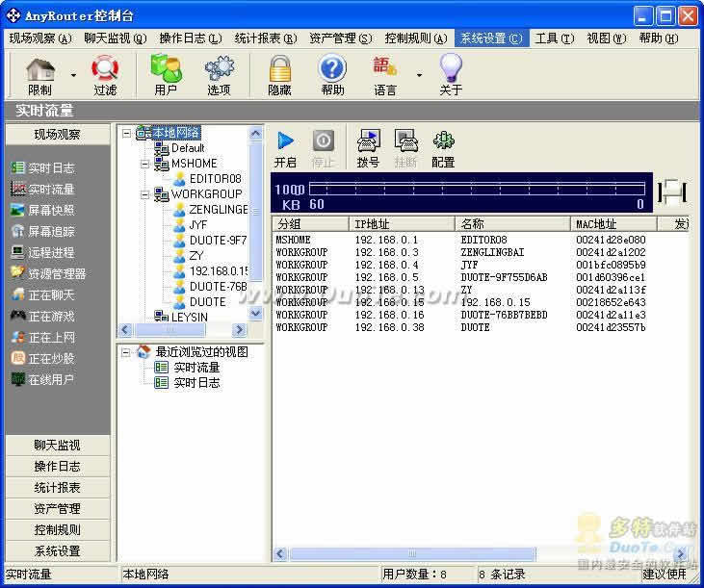Expand the 现场观察 sidebar section header
The width and height of the screenshot is (704, 588).
point(58,134)
